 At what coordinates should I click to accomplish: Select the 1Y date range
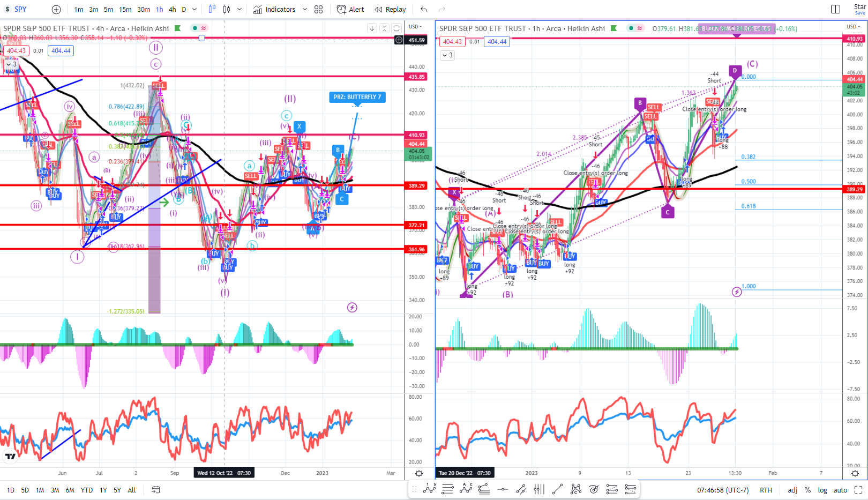click(x=103, y=490)
